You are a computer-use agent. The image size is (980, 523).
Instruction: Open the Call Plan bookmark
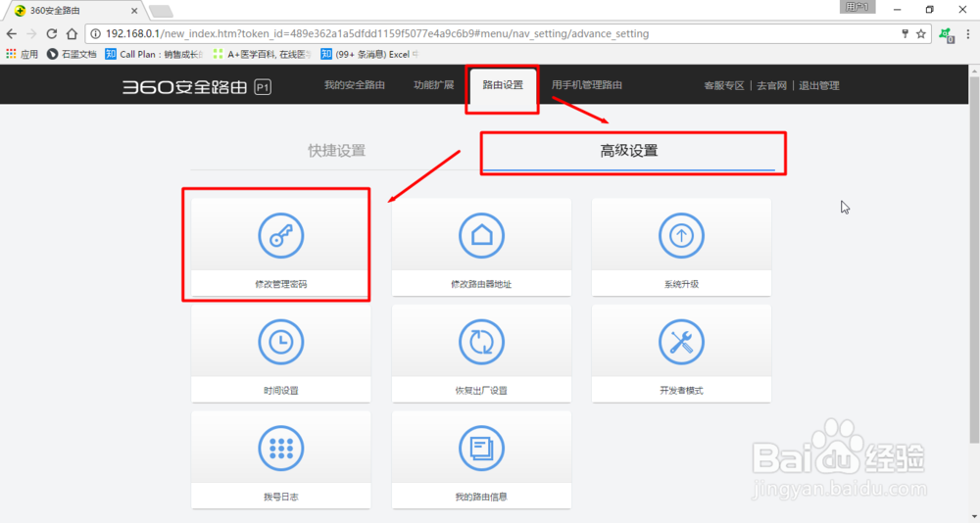pos(155,55)
